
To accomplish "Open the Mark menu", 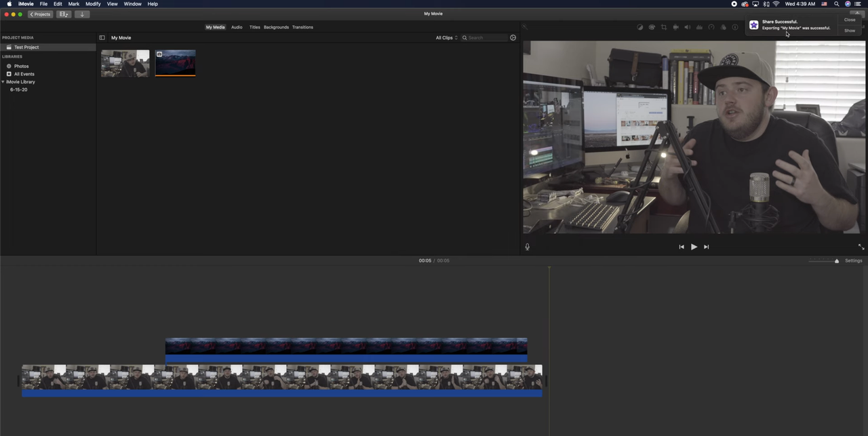I will 74,4.
